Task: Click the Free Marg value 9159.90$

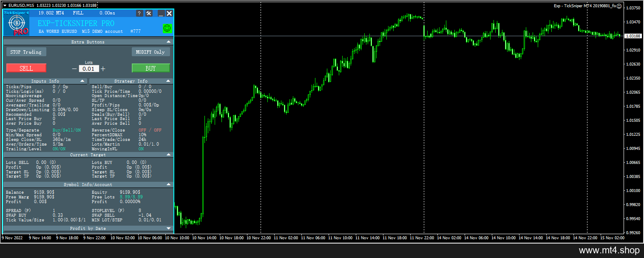Action: click(44, 197)
